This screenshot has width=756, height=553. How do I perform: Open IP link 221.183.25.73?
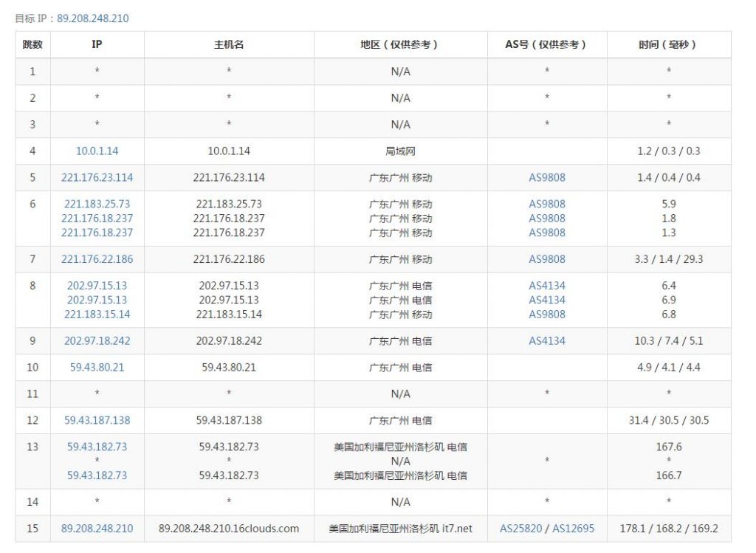(97, 204)
